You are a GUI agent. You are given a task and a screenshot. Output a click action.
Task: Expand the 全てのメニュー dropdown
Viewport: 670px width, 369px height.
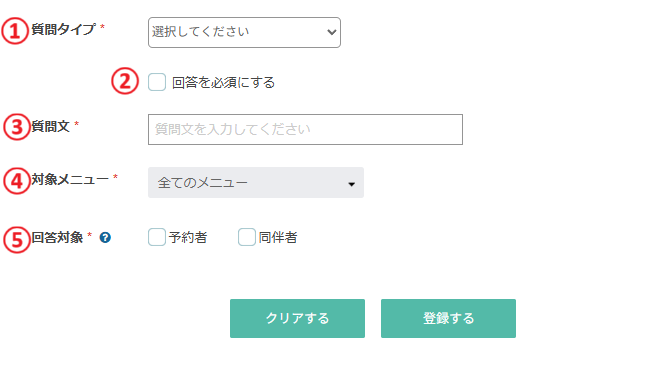256,183
